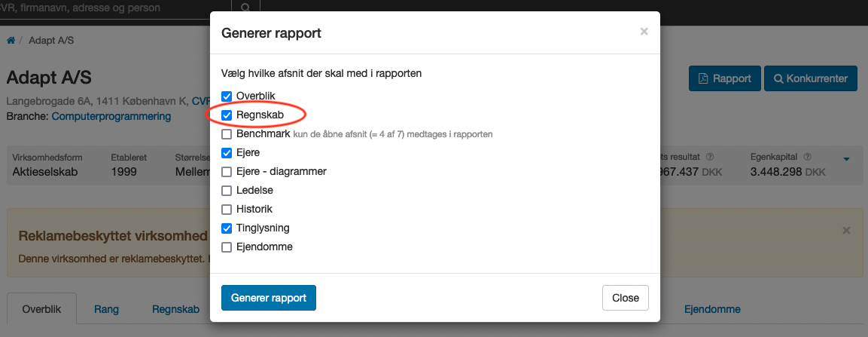This screenshot has height=337, width=868.
Task: Enable the Benchmark checkbox
Action: [x=227, y=134]
